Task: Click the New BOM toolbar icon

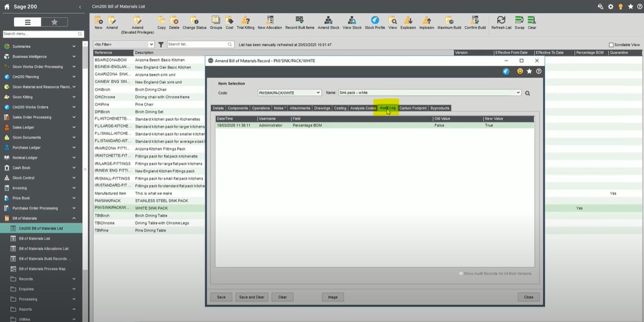Action: click(x=98, y=22)
